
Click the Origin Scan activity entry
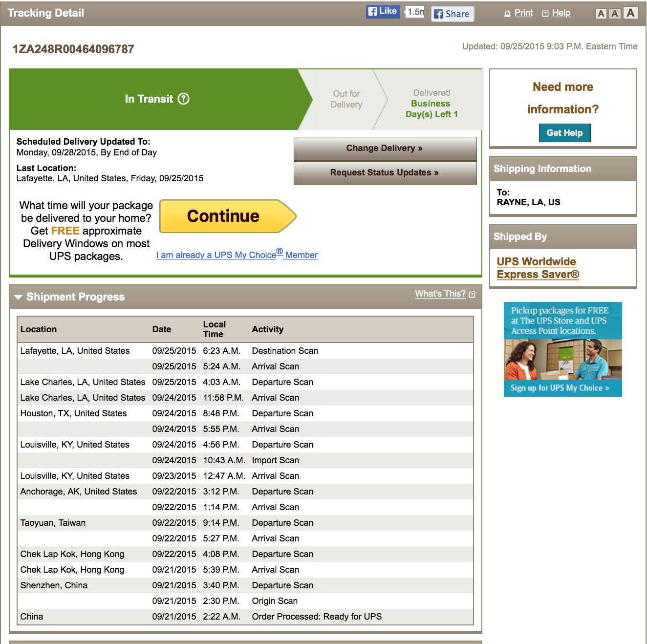pos(275,601)
